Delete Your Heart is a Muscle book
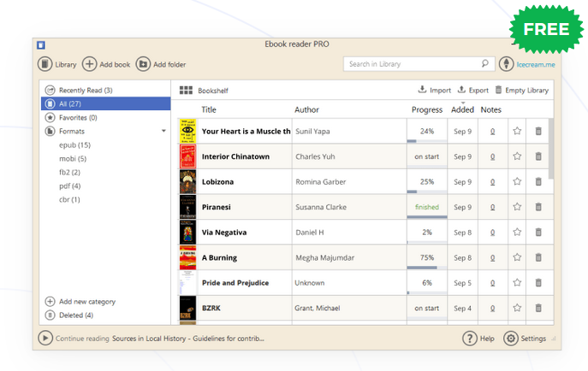Viewport: 588px width, 371px height. pyautogui.click(x=538, y=131)
